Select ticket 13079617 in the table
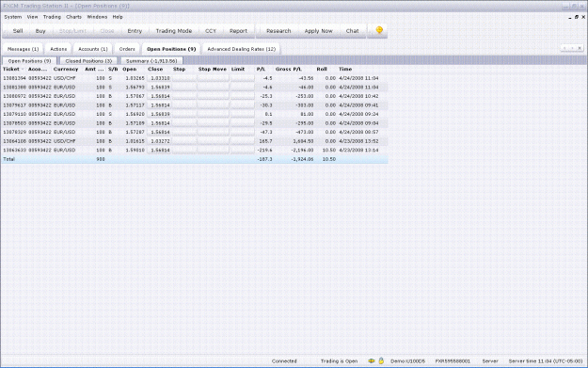The image size is (588, 368). tap(15, 105)
